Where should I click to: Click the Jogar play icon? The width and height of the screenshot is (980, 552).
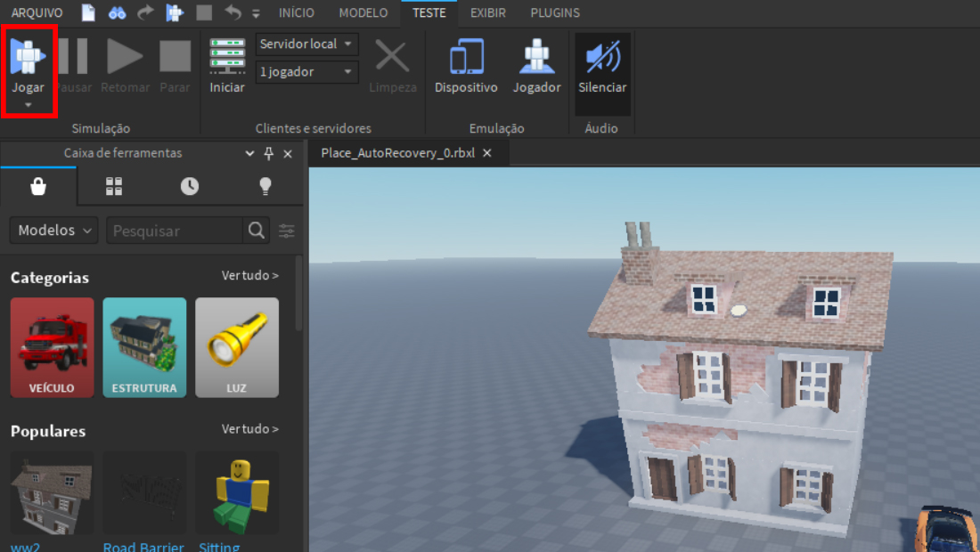coord(29,57)
